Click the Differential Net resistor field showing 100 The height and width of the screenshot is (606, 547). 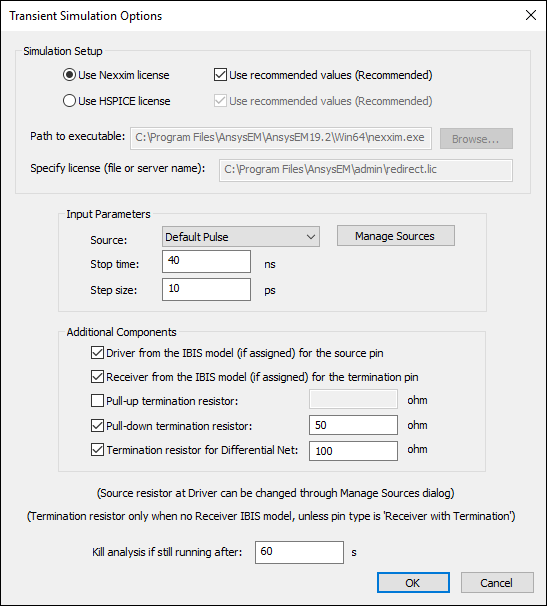[x=353, y=451]
